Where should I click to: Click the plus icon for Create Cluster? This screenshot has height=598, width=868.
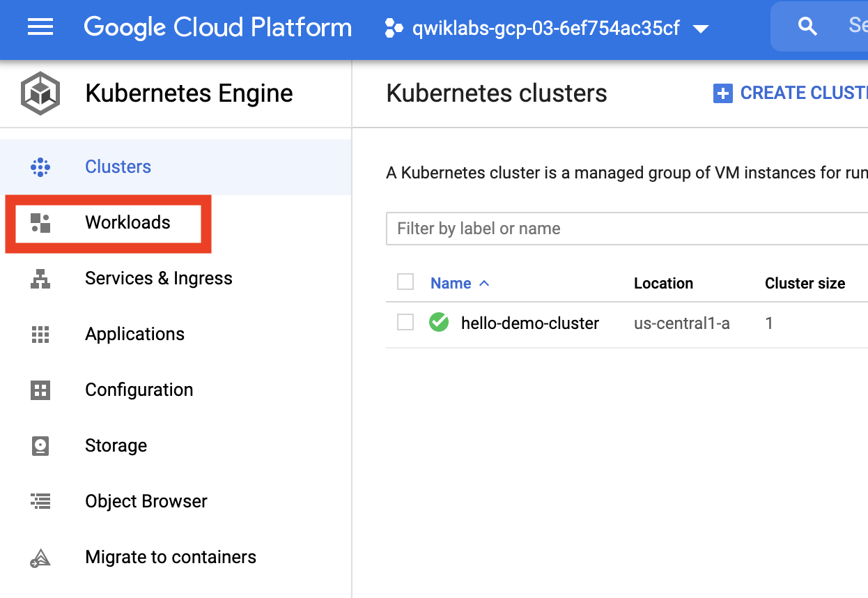click(x=723, y=93)
